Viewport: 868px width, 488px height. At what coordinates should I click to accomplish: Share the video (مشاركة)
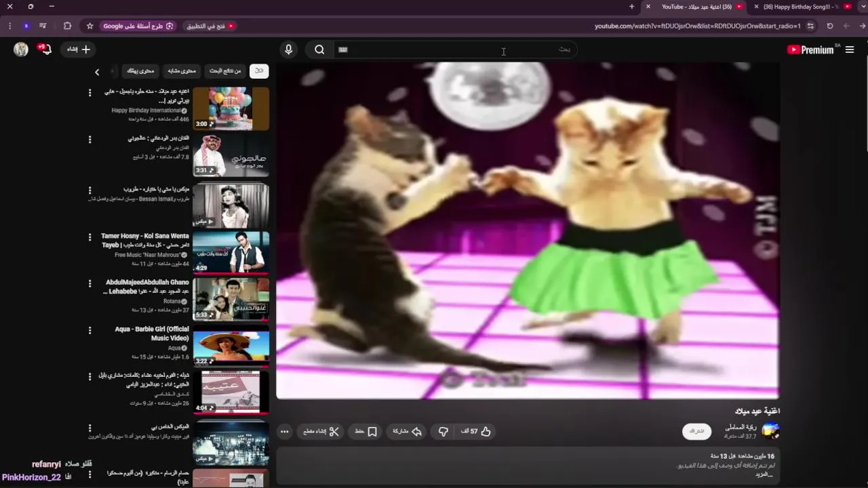coord(407,432)
